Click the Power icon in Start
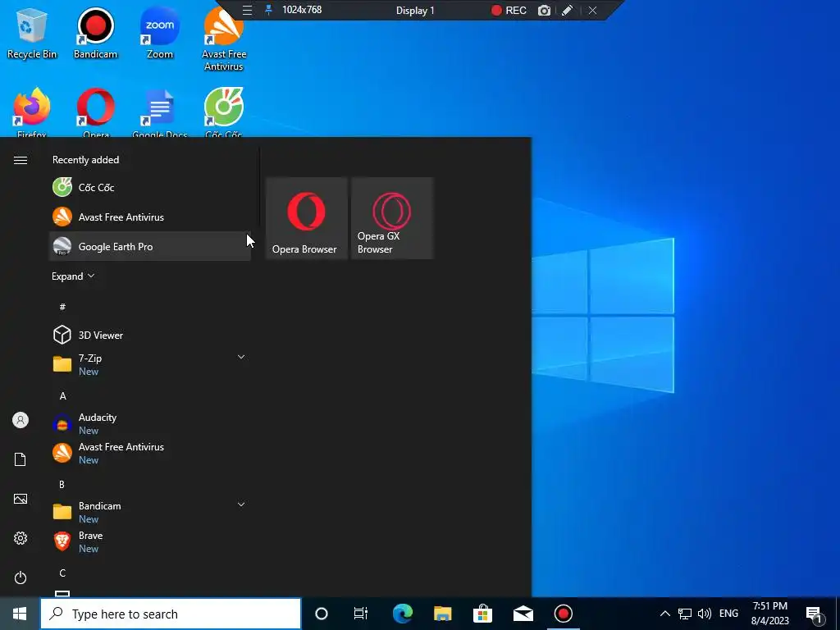 (21, 577)
